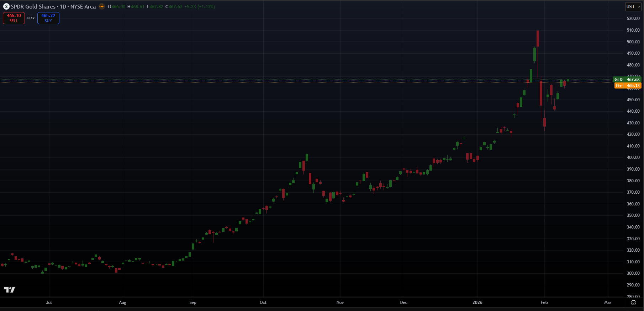Click the 370.00 price axis label
The width and height of the screenshot is (644, 311).
[633, 192]
